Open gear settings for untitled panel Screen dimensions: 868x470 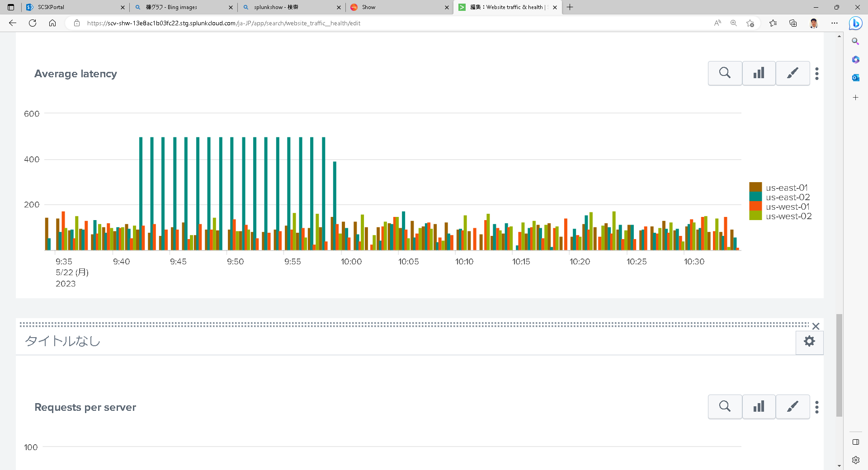(809, 341)
